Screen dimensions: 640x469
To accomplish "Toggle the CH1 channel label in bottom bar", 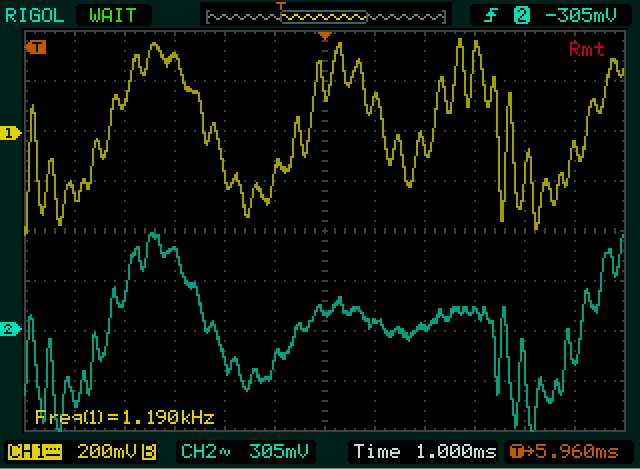I will pyautogui.click(x=30, y=450).
